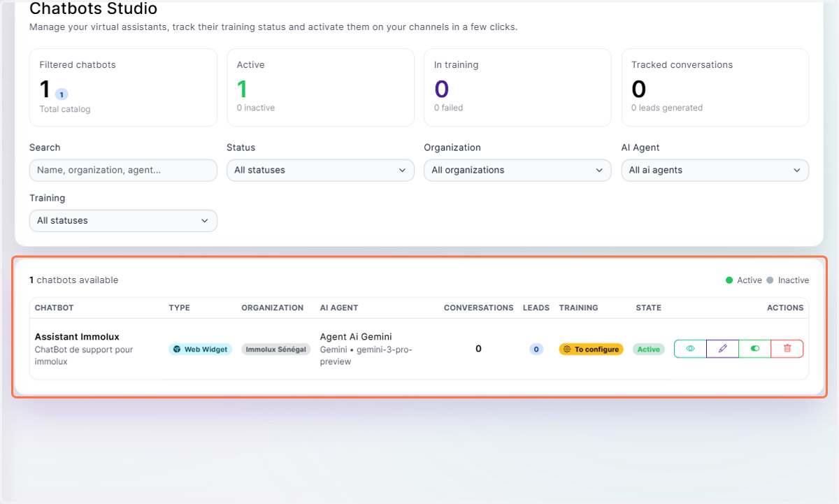Click the In training stat card
839x504 pixels.
(517, 87)
